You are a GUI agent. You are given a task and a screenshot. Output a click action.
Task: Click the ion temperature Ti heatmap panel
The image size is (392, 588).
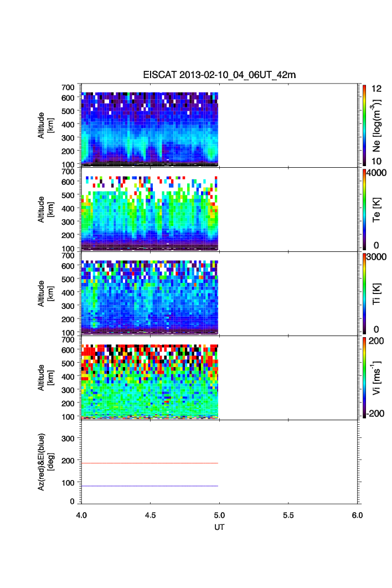(149, 297)
